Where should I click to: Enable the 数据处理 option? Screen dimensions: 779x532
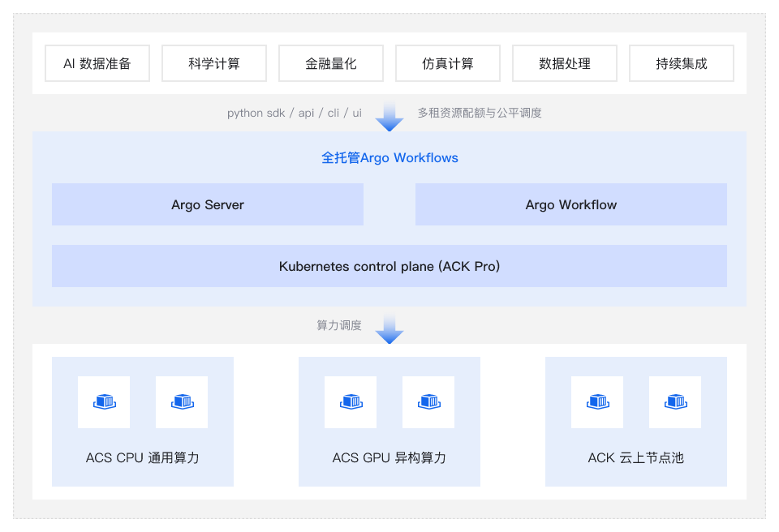tap(564, 62)
